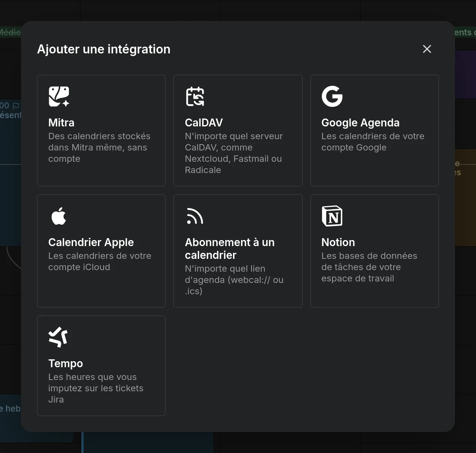Click text 'Des calendriers stockés dans Mitra même, sans compte'
Screen dimensions: 476x453
tap(99, 147)
